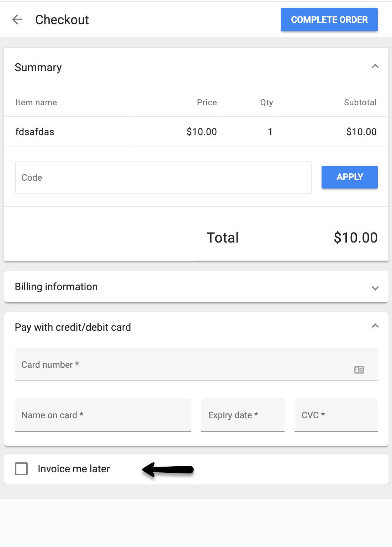Focus the Code input field
This screenshot has width=392, height=547.
coord(163,177)
